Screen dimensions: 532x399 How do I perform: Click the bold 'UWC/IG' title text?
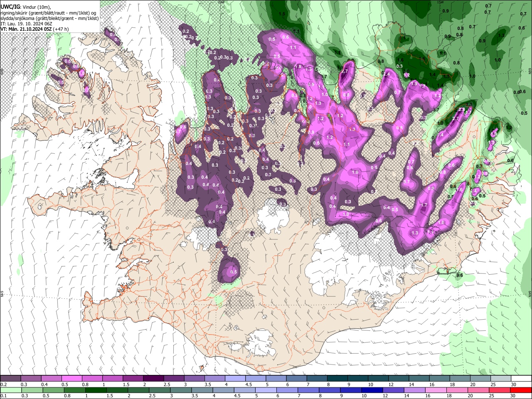pyautogui.click(x=10, y=7)
